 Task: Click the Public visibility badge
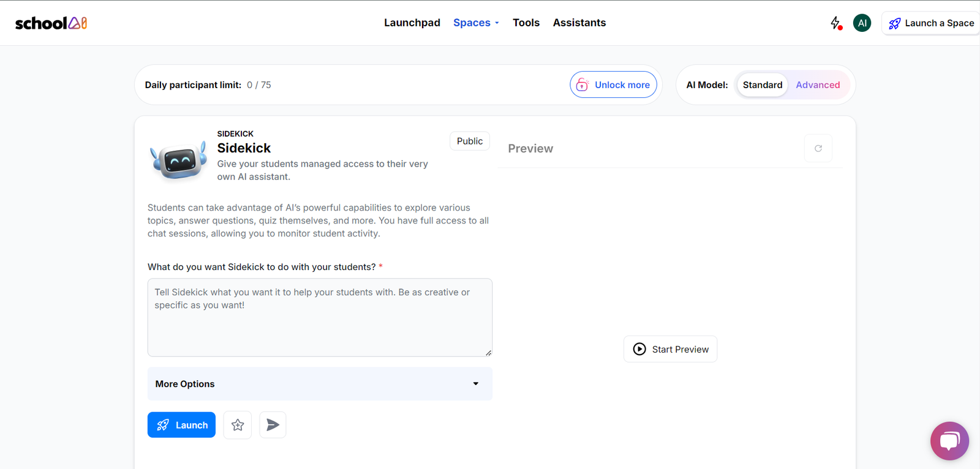470,141
